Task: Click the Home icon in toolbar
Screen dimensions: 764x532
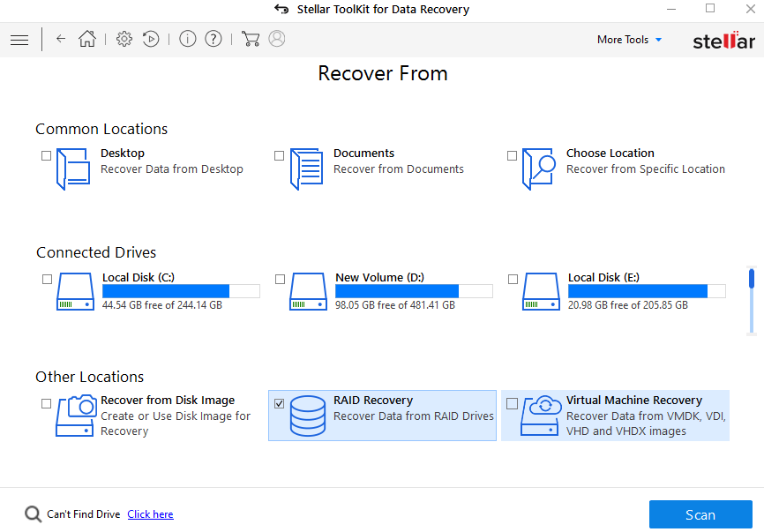Action: [x=86, y=39]
